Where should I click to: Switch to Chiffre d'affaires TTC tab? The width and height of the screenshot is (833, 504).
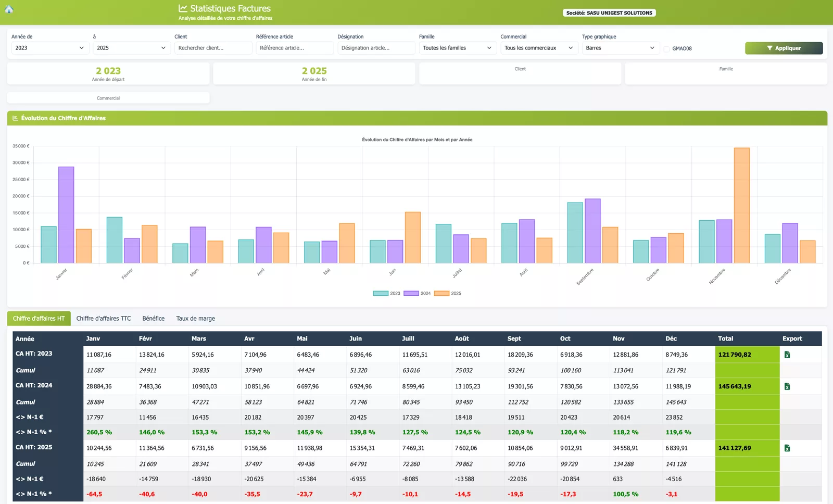coord(104,319)
